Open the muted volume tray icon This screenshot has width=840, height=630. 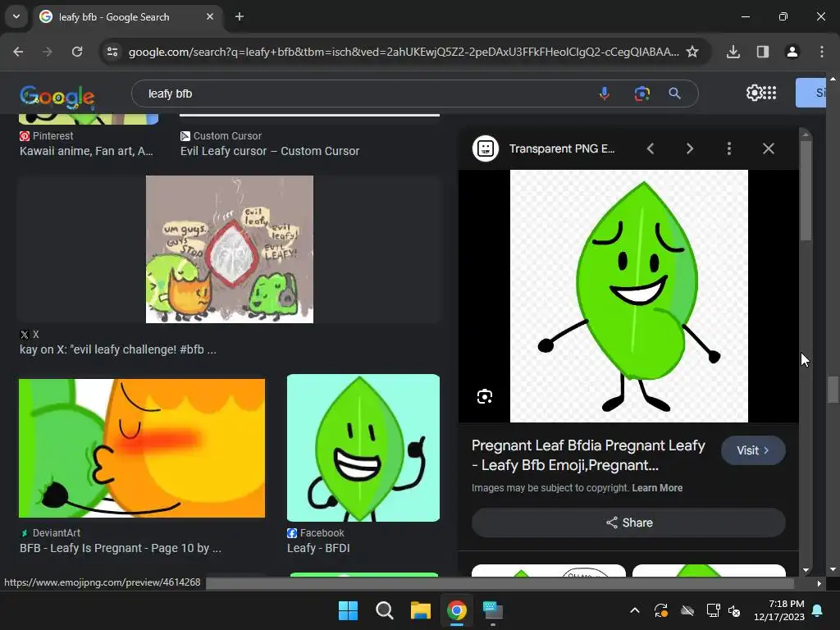pyautogui.click(x=734, y=610)
